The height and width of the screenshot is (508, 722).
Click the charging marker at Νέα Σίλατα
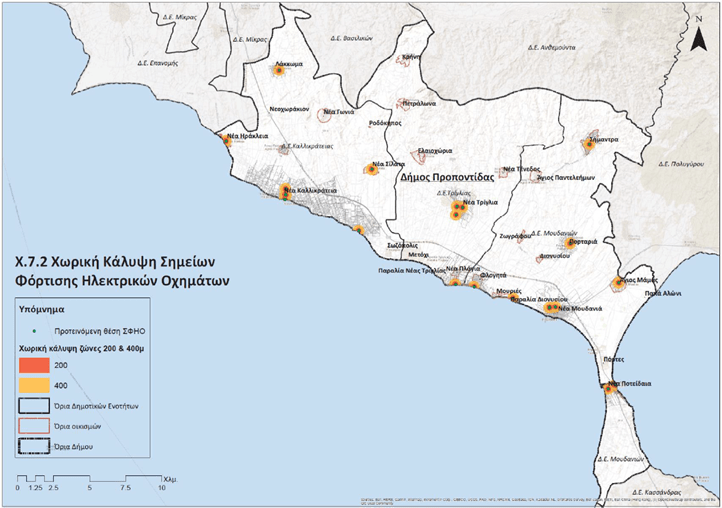pyautogui.click(x=372, y=170)
